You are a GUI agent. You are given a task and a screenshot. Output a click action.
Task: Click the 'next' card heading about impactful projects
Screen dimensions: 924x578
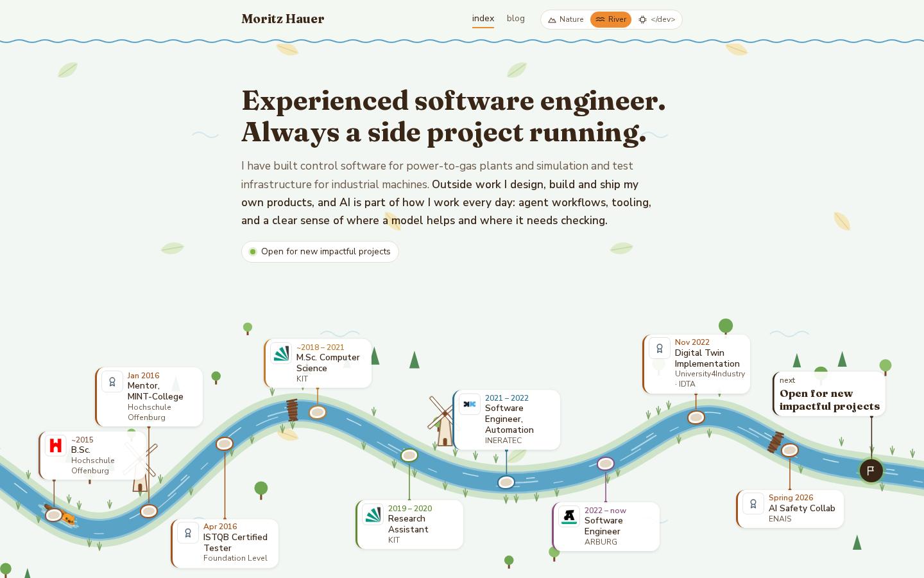(830, 400)
